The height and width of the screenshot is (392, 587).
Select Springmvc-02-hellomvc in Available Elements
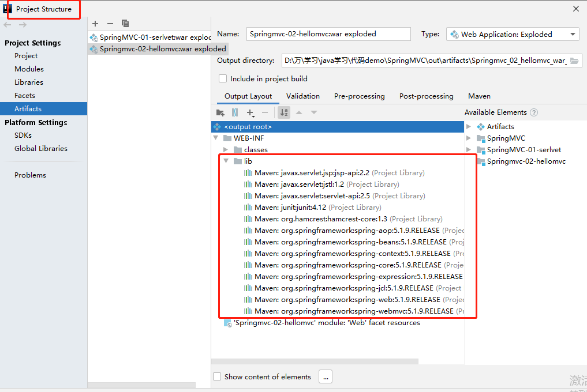[x=526, y=161]
